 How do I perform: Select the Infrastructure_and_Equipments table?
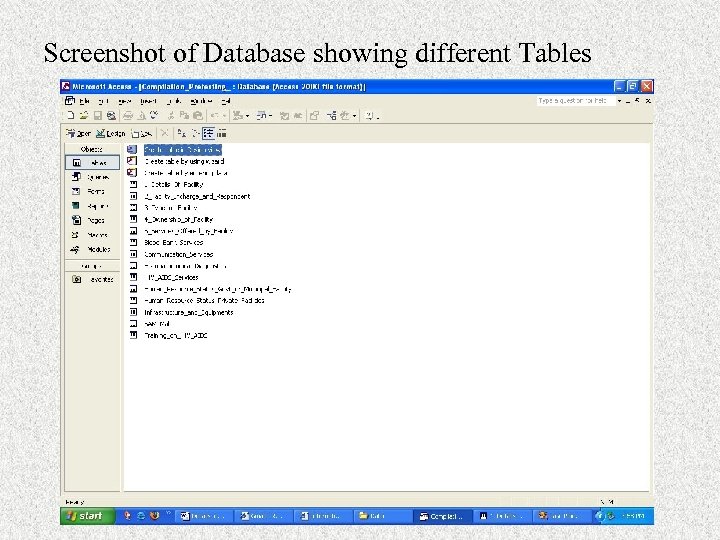pos(189,312)
